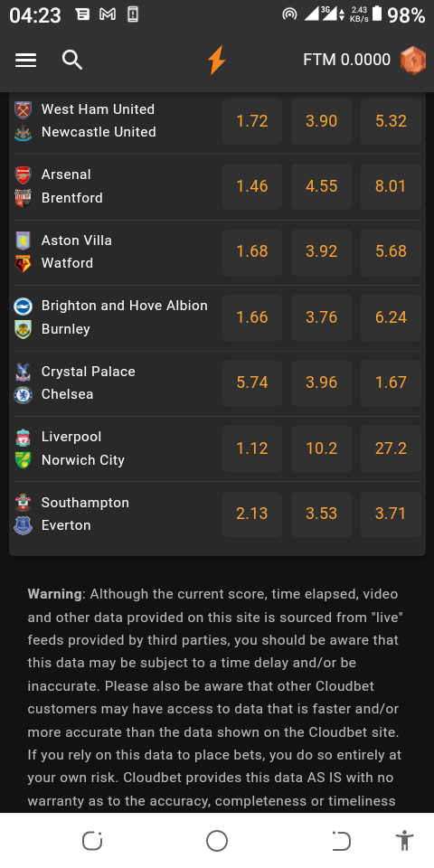Viewport: 434px width, 868px height.
Task: Tap the Chelsea club crest
Action: [x=23, y=395]
